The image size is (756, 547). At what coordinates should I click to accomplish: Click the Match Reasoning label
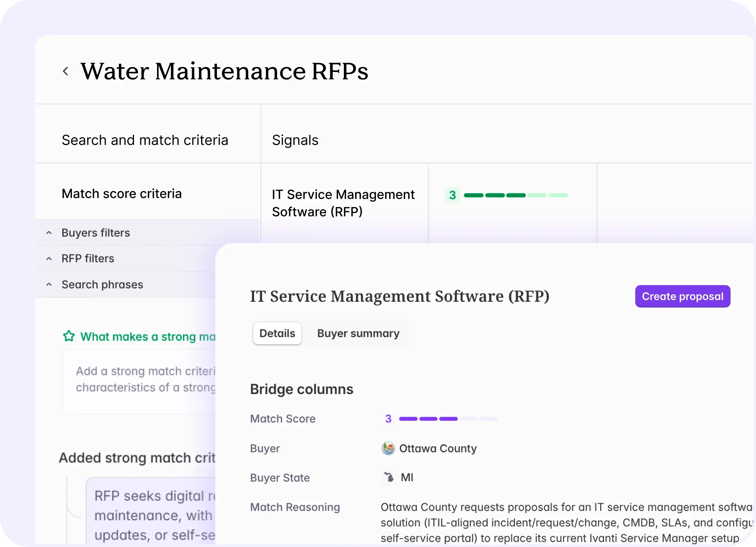[x=295, y=507]
